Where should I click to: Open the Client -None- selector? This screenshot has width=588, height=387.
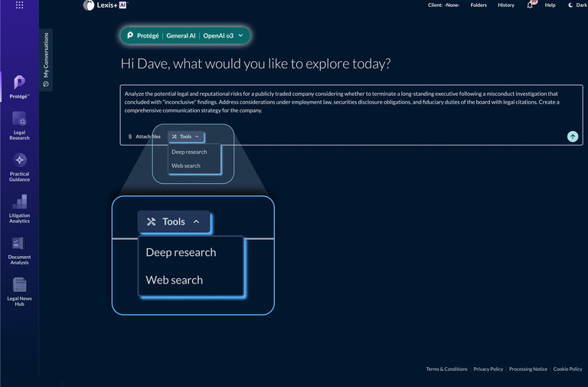(443, 5)
